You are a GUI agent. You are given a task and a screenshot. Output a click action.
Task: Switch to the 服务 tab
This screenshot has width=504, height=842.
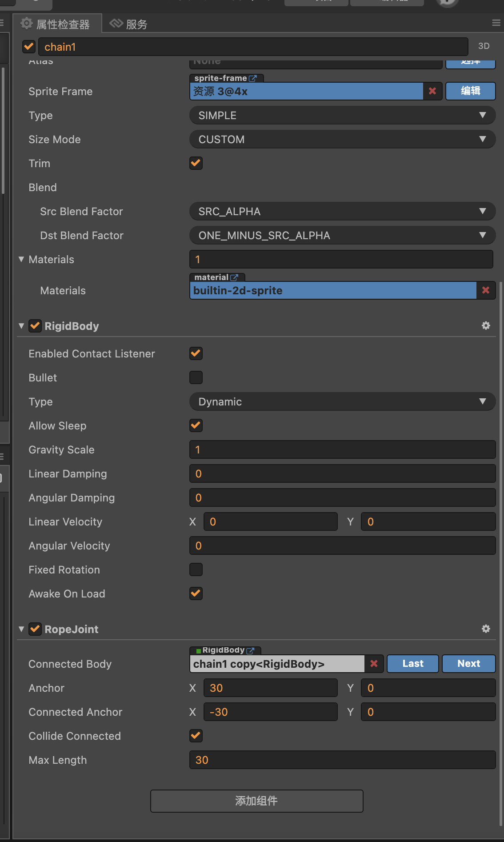pyautogui.click(x=129, y=24)
